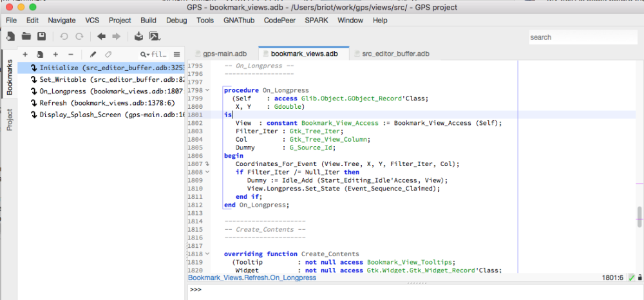Toggle the green check status icon in the status bar
This screenshot has height=300, width=644.
[x=632, y=277]
